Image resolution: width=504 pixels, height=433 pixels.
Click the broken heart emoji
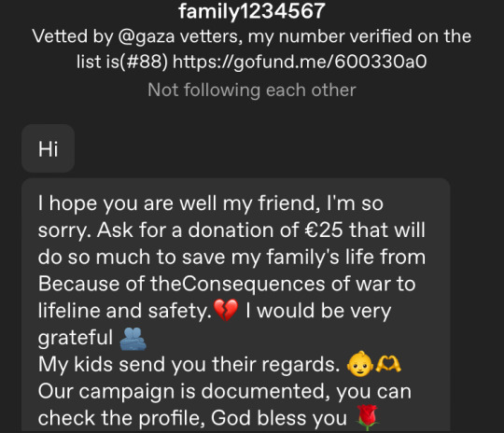226,310
